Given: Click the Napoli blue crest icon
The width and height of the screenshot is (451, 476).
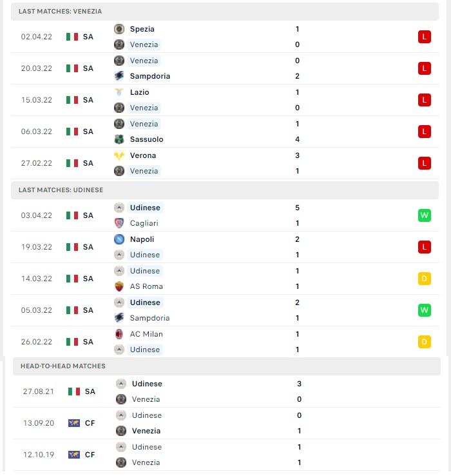Looking at the screenshot, I should [x=119, y=239].
